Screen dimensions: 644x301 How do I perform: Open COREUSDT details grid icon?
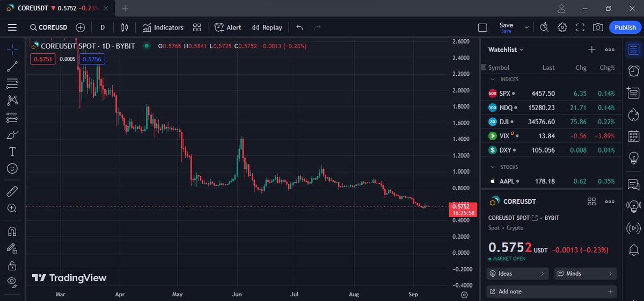(592, 202)
